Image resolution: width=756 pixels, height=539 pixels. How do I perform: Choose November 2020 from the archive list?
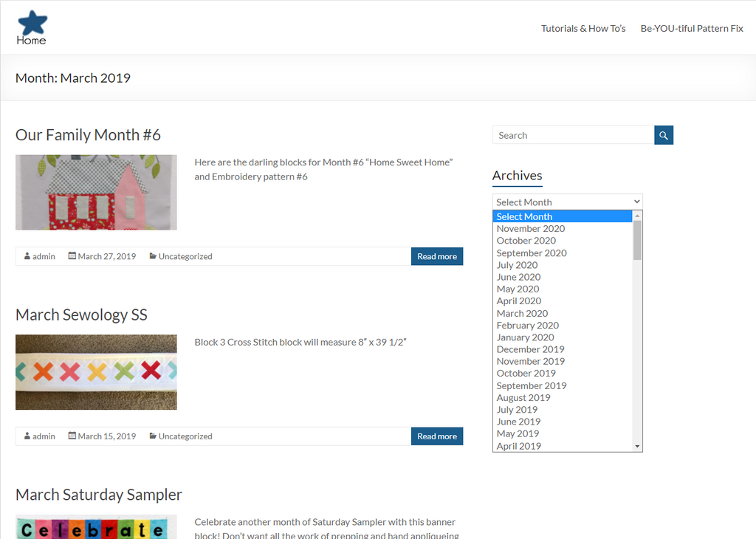[530, 229]
